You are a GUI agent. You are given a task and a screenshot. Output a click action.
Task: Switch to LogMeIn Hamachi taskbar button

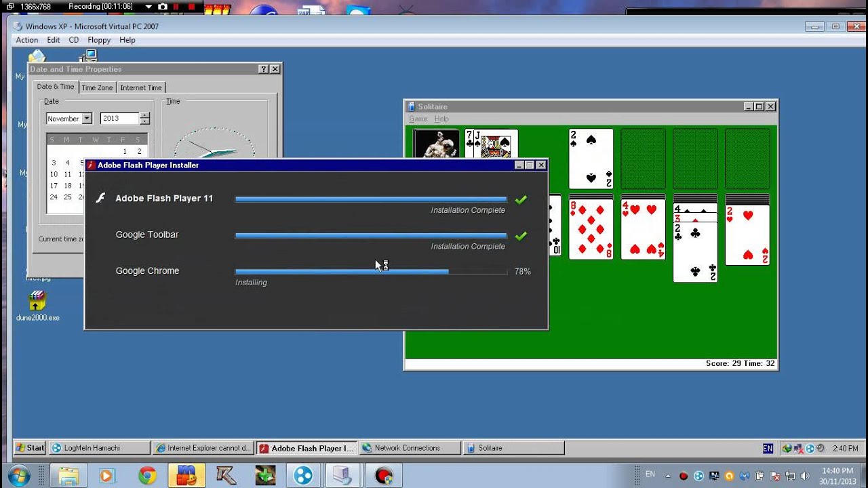point(100,448)
